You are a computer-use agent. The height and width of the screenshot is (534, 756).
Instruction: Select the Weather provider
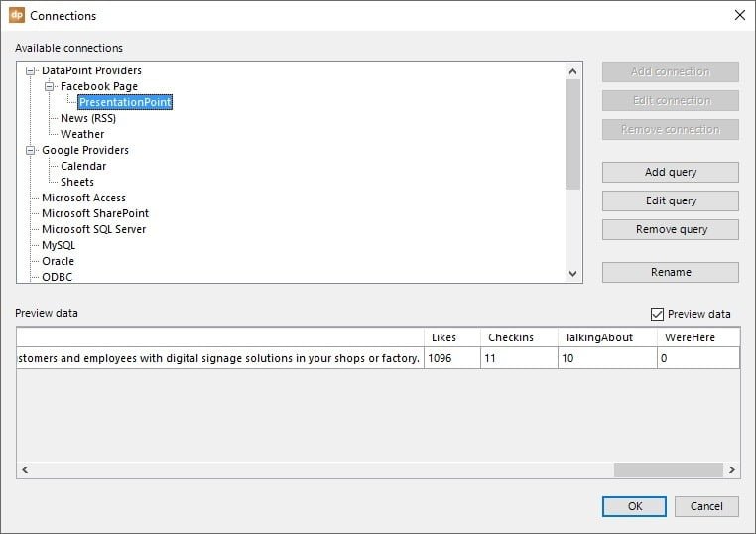[81, 134]
